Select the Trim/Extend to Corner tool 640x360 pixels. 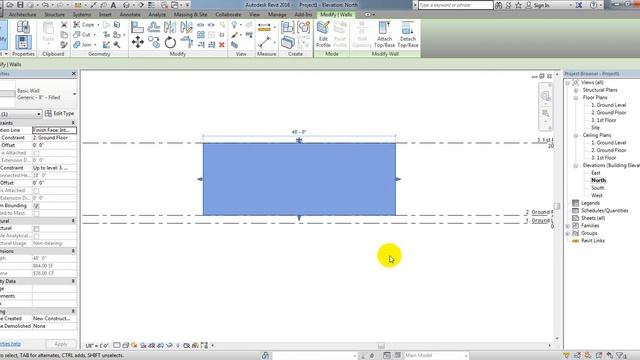[187, 42]
